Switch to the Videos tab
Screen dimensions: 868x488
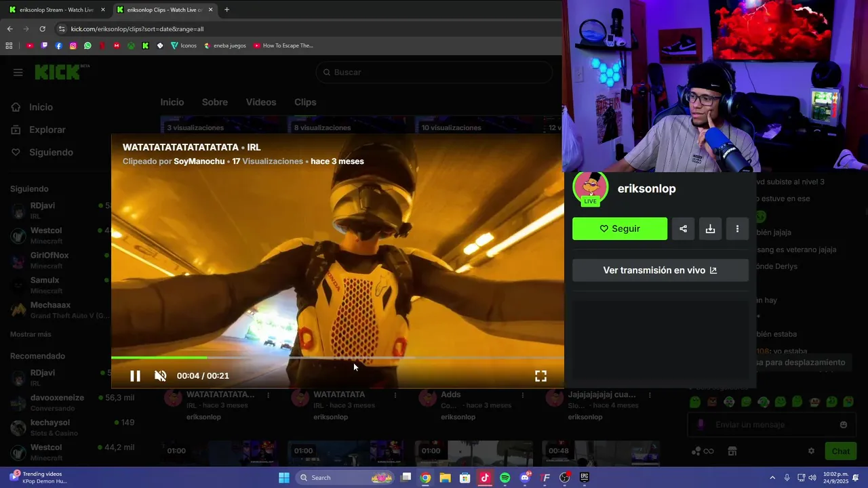coord(261,102)
